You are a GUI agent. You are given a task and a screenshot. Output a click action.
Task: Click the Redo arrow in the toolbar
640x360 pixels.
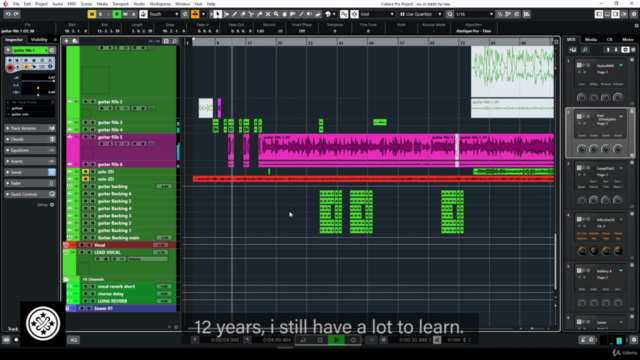click(16, 14)
